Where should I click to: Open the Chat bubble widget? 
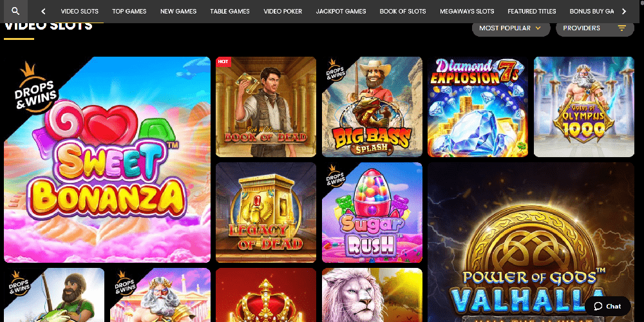(x=607, y=306)
